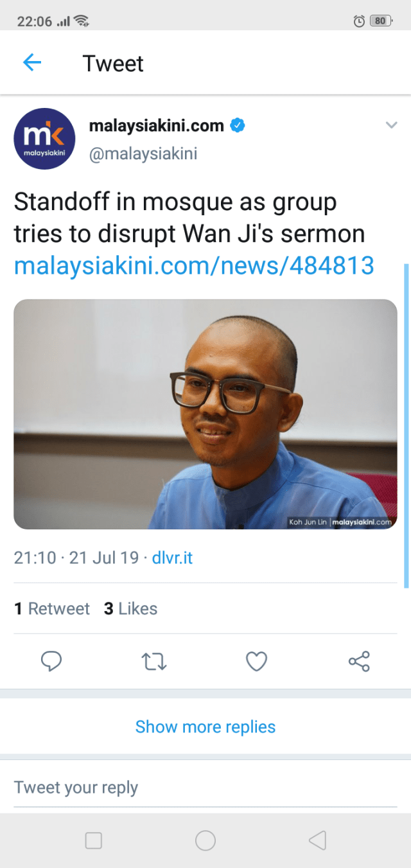Open malaysiakini.com/news/484813 link
The width and height of the screenshot is (411, 868).
[194, 265]
